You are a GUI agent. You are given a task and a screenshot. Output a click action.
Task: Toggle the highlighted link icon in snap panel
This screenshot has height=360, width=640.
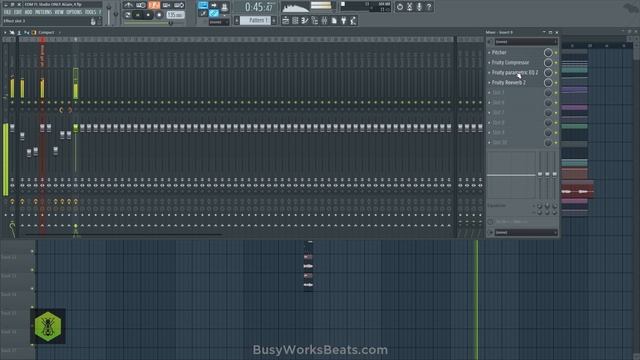213,13
